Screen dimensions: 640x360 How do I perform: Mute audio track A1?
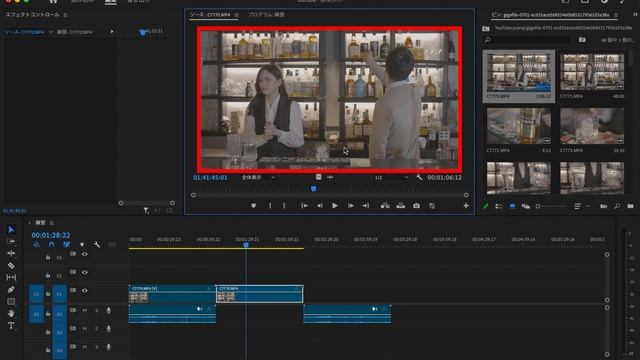click(x=84, y=311)
